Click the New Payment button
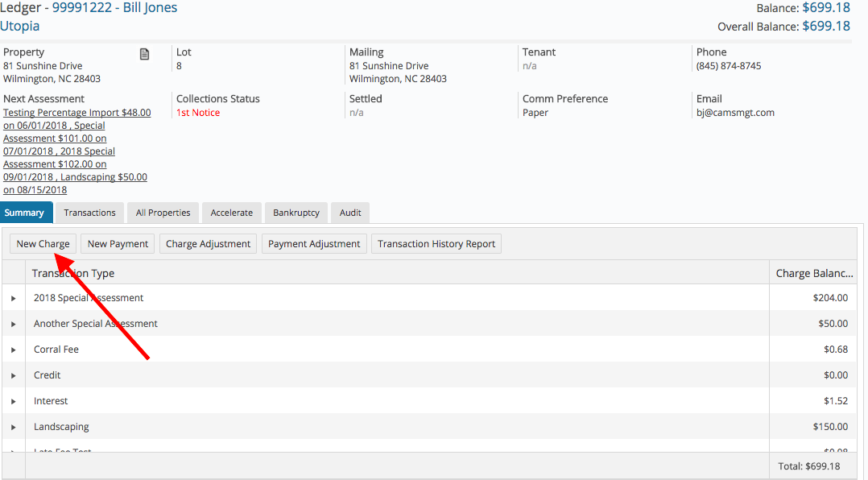The image size is (868, 480). point(118,243)
